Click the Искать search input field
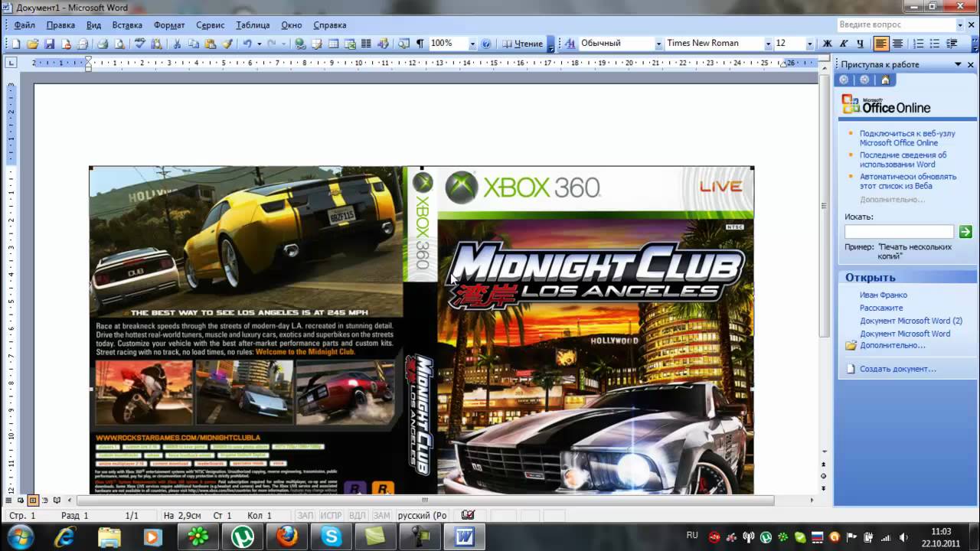This screenshot has height=551, width=980. [x=899, y=231]
